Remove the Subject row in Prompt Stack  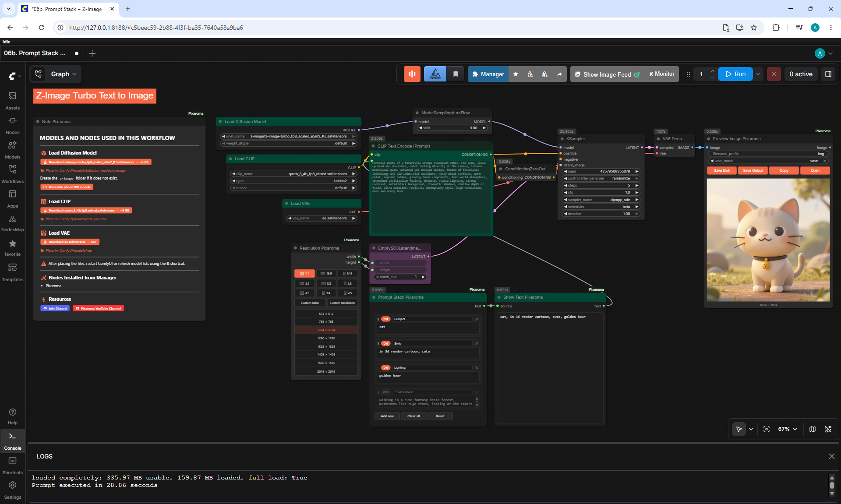[477, 319]
